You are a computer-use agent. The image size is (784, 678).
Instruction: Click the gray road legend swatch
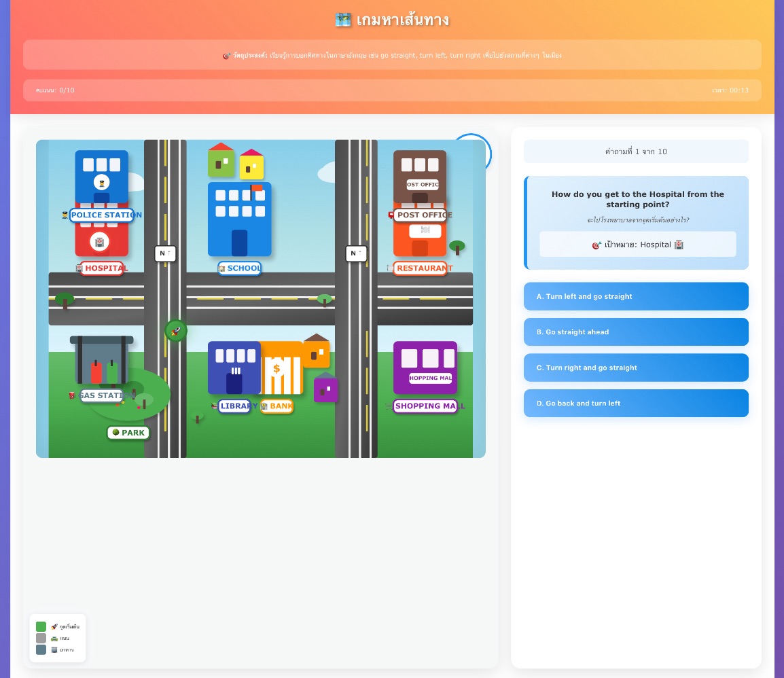pos(41,639)
